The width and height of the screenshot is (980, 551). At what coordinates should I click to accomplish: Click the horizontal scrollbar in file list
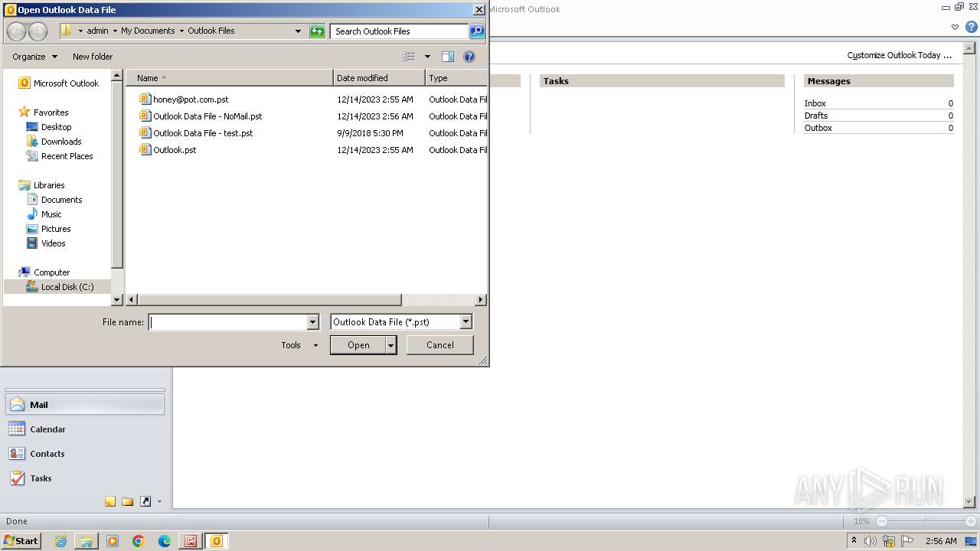269,300
